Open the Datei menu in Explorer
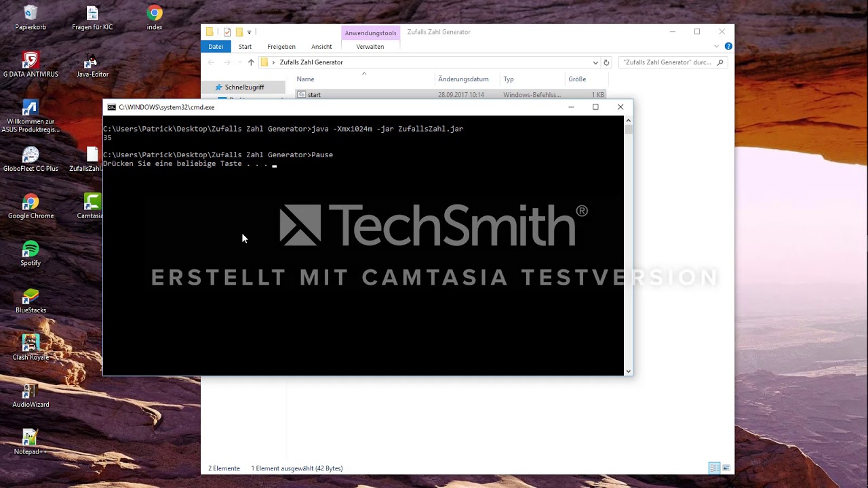 pyautogui.click(x=216, y=47)
